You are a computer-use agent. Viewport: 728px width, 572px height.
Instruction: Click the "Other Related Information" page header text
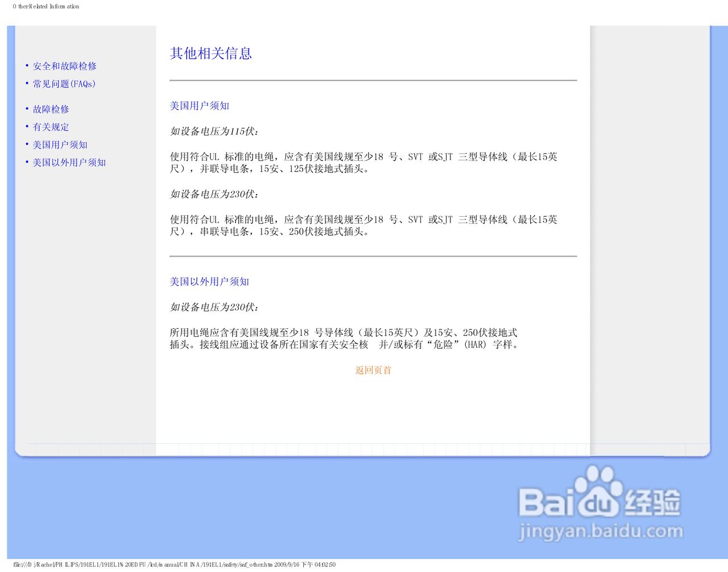pos(46,6)
